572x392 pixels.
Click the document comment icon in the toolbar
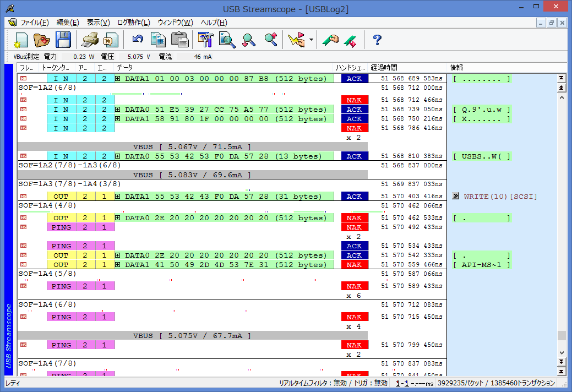[111, 40]
